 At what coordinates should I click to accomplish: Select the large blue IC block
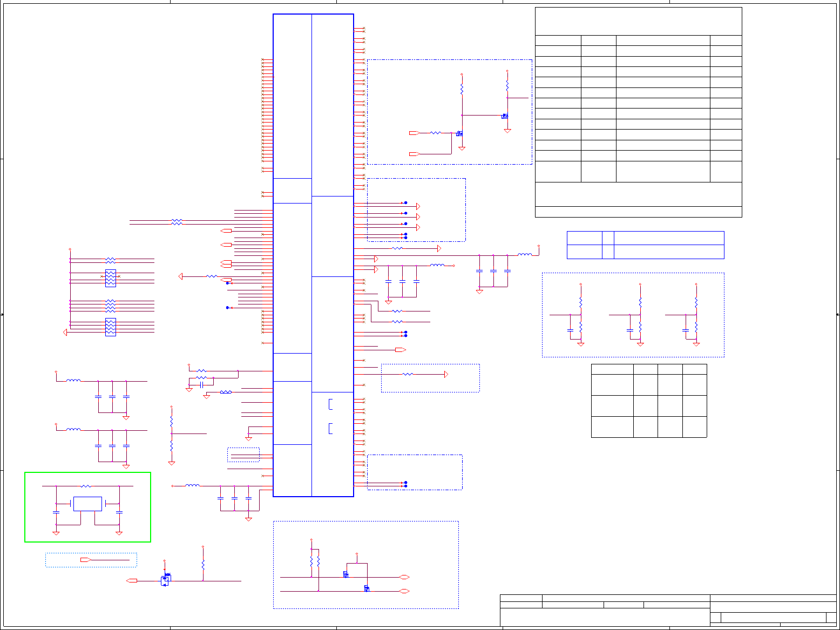click(313, 255)
